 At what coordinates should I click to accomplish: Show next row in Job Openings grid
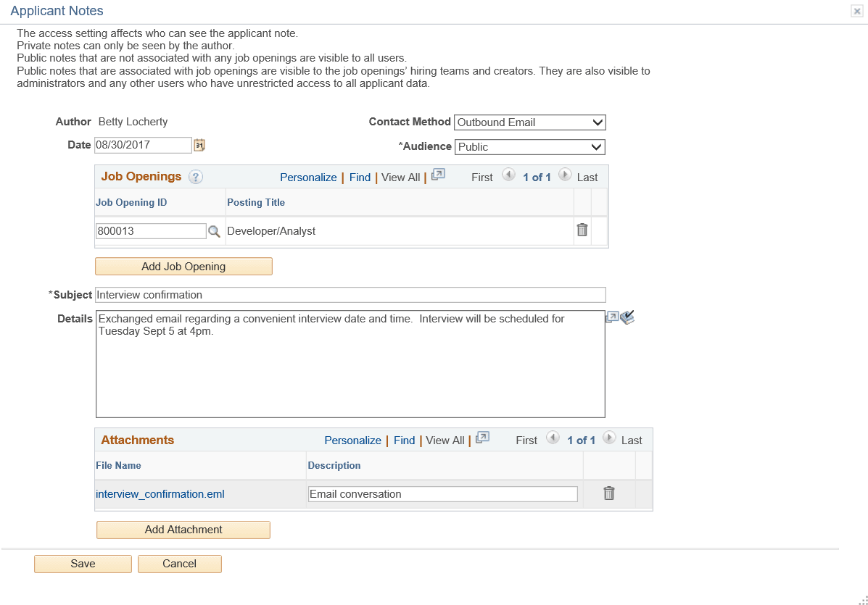tap(565, 175)
